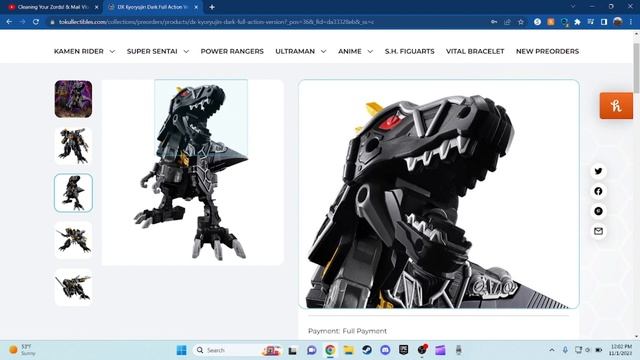This screenshot has width=640, height=360.
Task: Click the address bar URL
Action: coord(216,22)
